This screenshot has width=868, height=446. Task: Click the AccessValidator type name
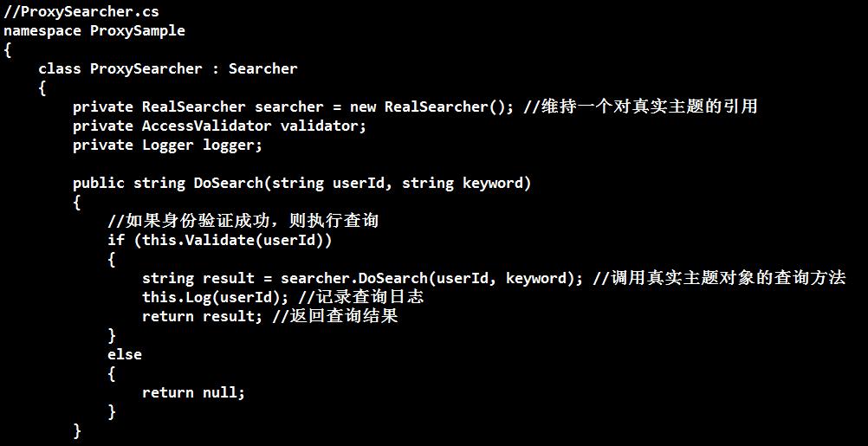pos(206,126)
